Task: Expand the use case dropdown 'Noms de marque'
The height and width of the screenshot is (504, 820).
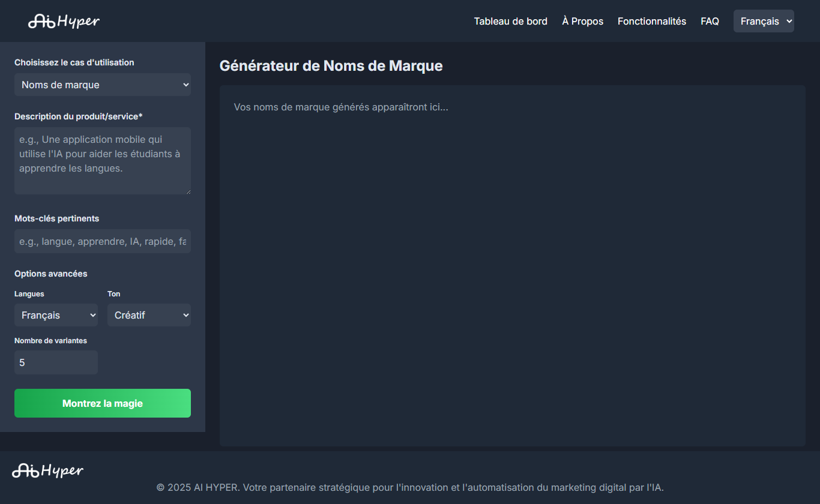Action: [x=103, y=85]
